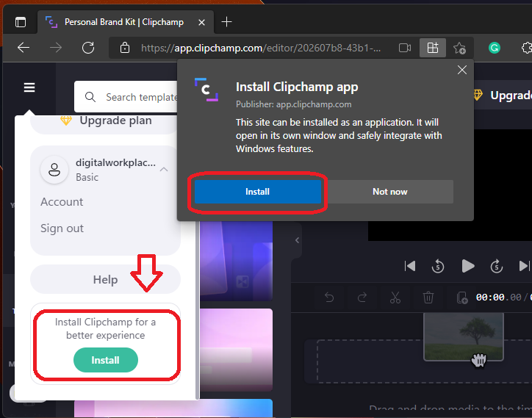532x418 pixels.
Task: Open the Extensions puzzle icon
Action: pyautogui.click(x=526, y=48)
